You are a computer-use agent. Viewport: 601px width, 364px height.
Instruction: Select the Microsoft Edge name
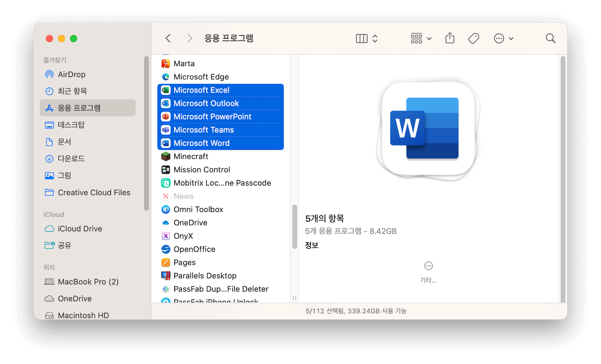click(x=201, y=77)
